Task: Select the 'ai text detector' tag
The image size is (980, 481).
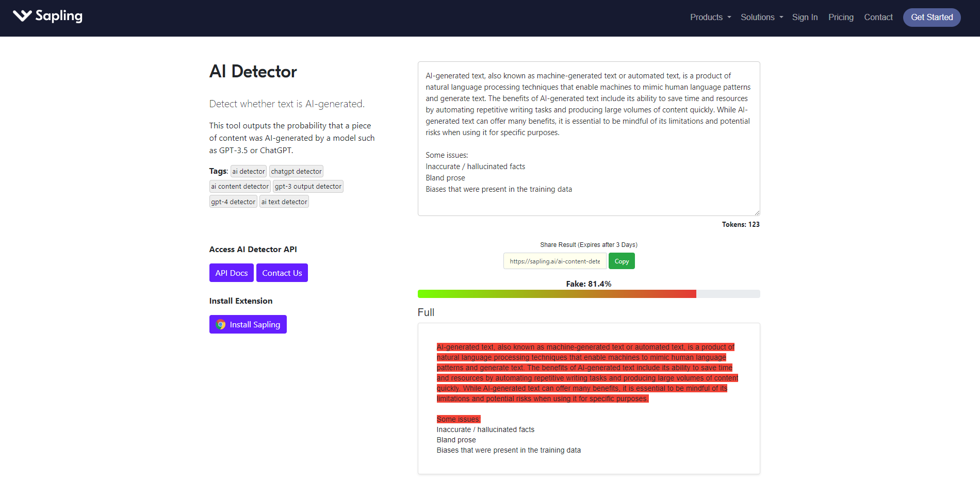Action: [284, 202]
